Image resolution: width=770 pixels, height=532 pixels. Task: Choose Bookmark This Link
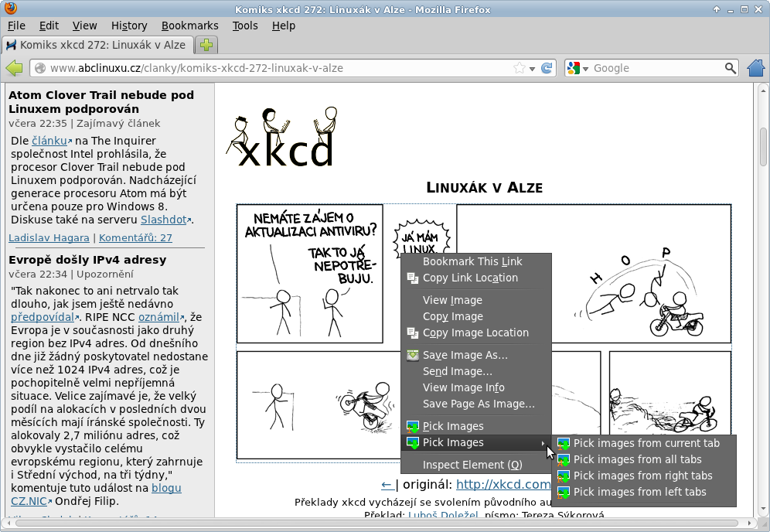(476, 262)
